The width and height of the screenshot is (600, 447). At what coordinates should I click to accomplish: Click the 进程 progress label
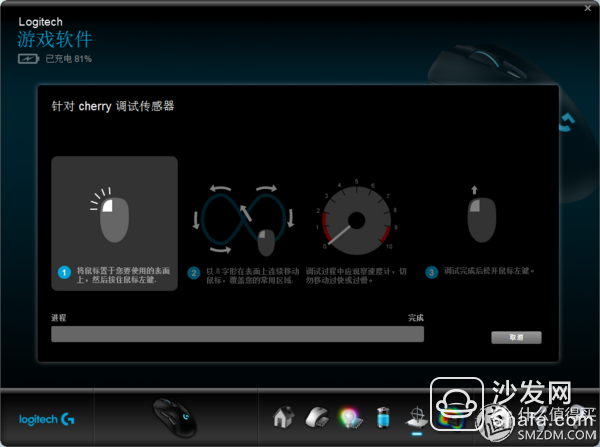click(59, 318)
